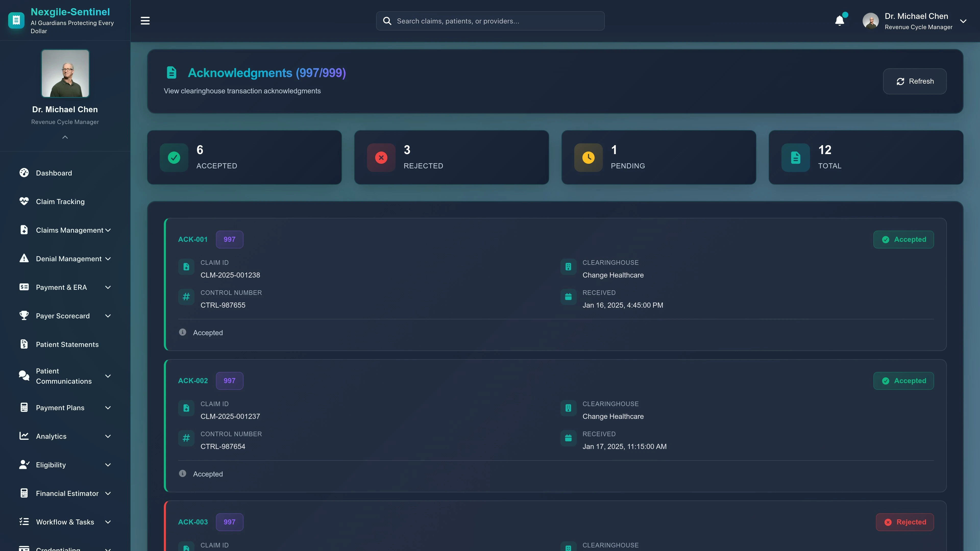
Task: Click the yellow Pending clock stat icon
Action: point(588,157)
